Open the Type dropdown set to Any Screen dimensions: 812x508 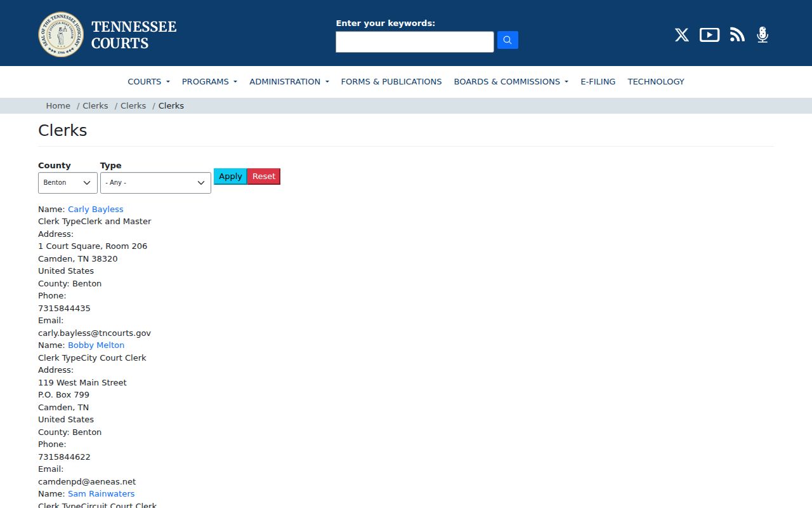pyautogui.click(x=155, y=183)
